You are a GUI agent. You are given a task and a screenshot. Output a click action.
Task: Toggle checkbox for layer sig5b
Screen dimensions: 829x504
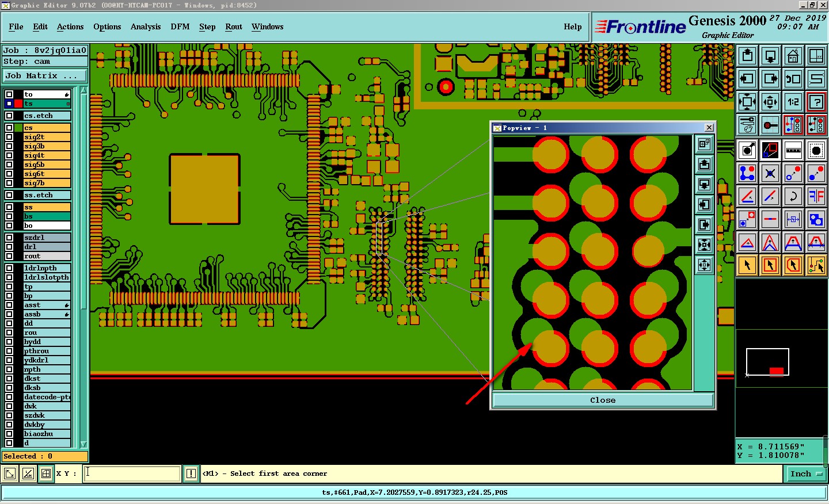point(9,165)
